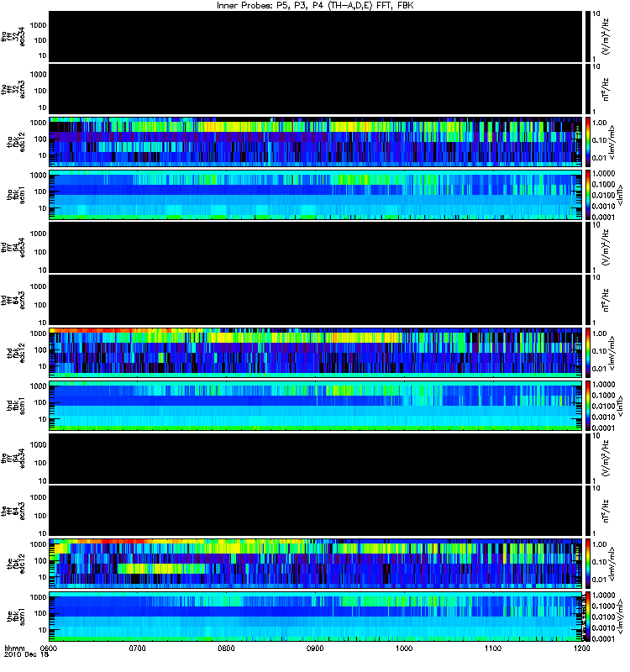Click the 'thd fbk edc12' y-axis title
This screenshot has width=630, height=672.
[16, 353]
